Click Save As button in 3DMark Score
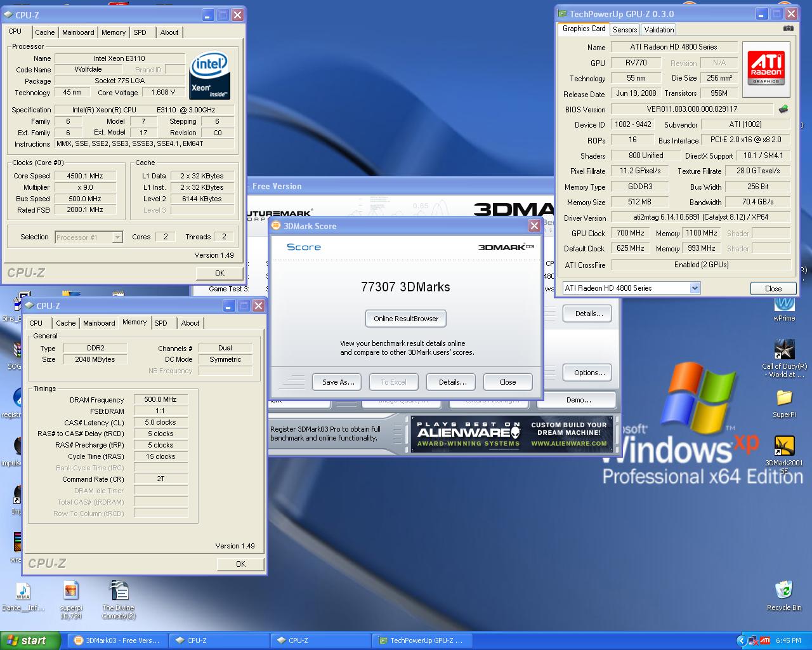Viewport: 812px width, 650px height. 337,382
